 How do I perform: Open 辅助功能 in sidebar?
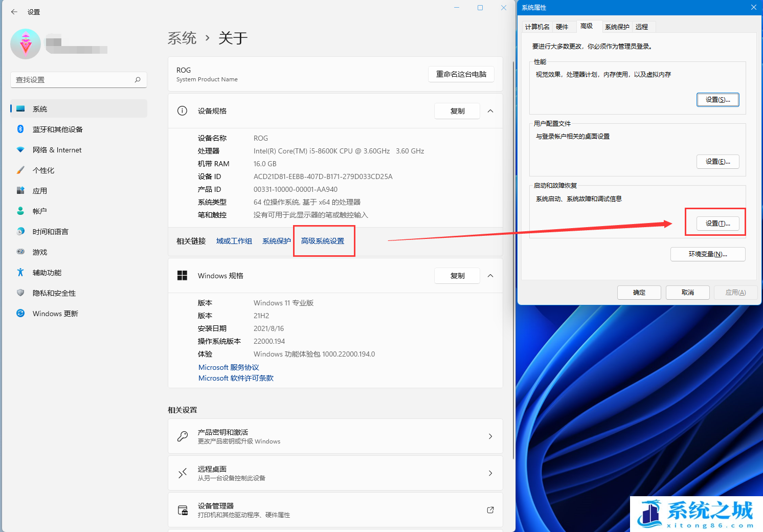point(79,273)
